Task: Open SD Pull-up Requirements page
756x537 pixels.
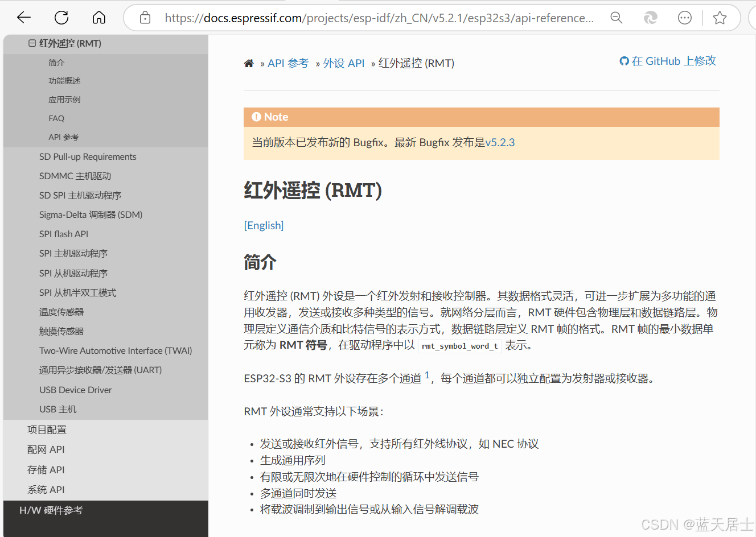Action: 88,156
